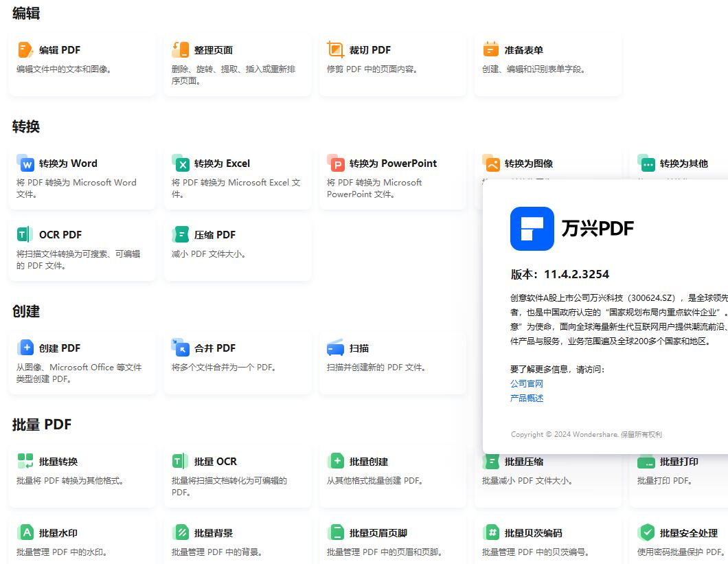Click the 批量背景 icon
This screenshot has height=564, width=728.
(180, 532)
